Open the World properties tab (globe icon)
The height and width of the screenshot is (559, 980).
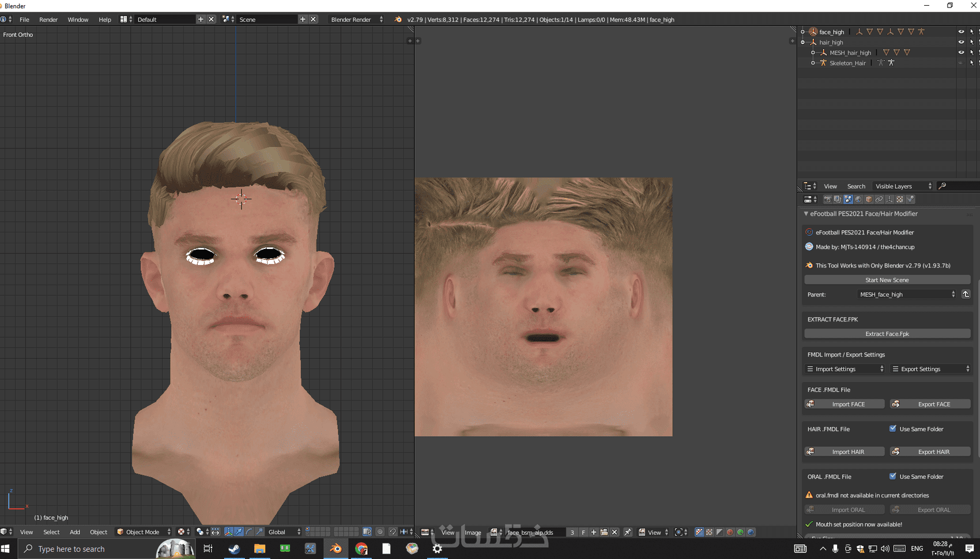coord(858,199)
